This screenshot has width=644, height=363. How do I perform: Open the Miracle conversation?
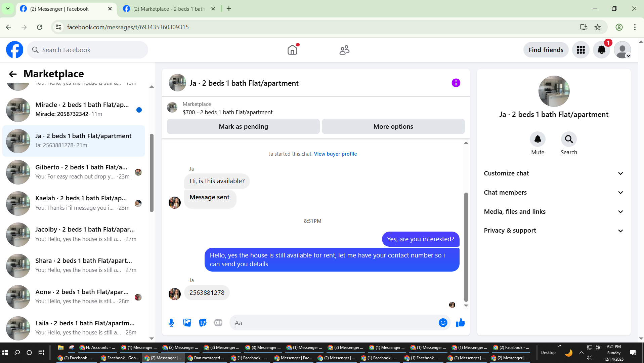[x=74, y=110]
